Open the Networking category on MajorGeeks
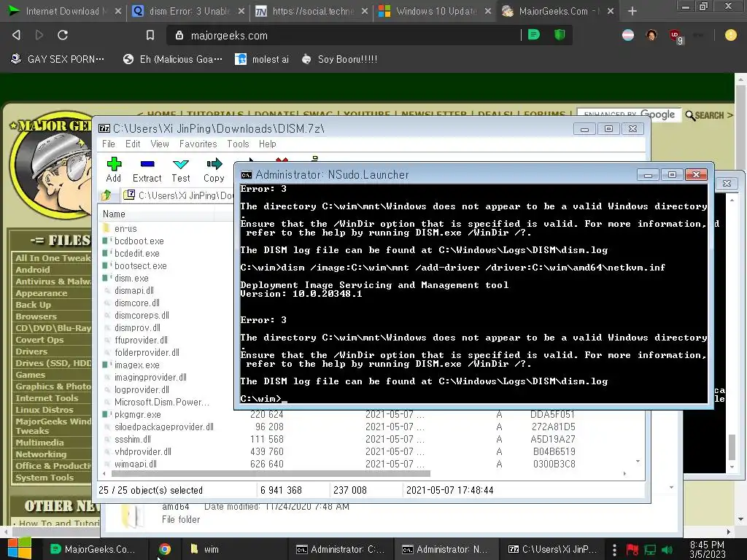The image size is (747, 560). pyautogui.click(x=41, y=454)
